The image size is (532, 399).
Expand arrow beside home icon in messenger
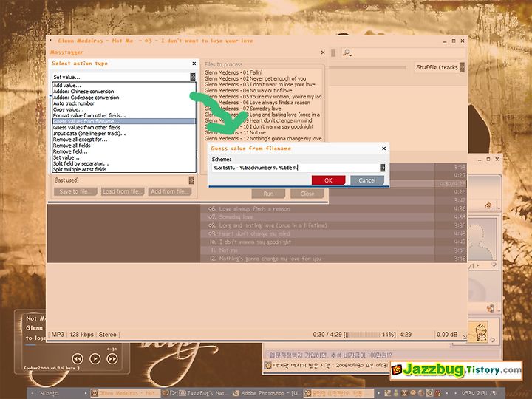point(499,207)
